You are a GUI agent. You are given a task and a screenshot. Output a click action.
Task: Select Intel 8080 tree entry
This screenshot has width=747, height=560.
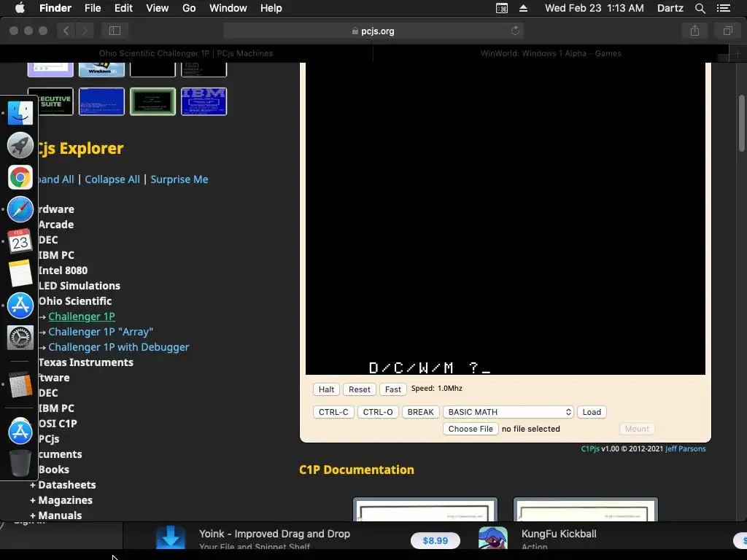(63, 271)
